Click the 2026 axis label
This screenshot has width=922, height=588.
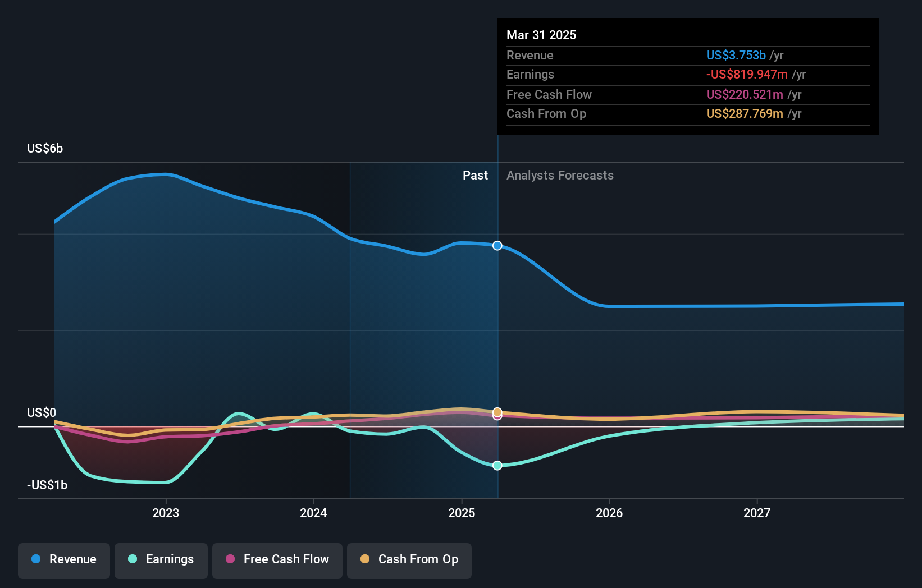click(x=609, y=513)
